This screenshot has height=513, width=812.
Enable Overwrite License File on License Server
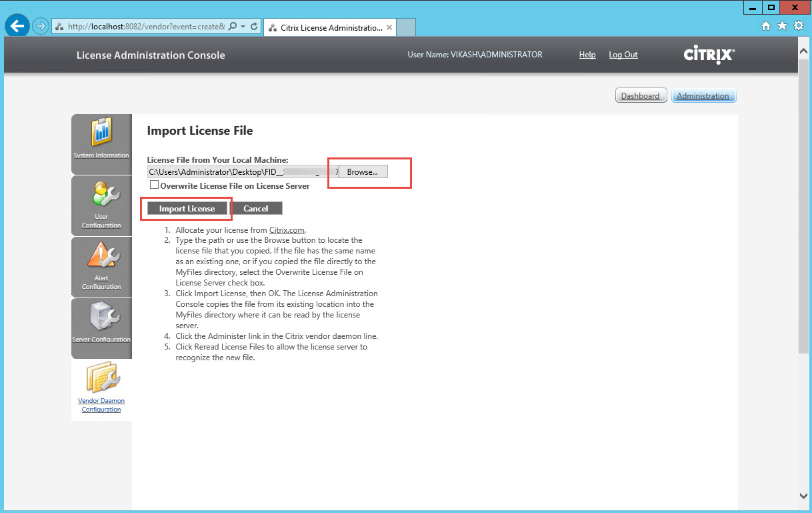pyautogui.click(x=155, y=185)
